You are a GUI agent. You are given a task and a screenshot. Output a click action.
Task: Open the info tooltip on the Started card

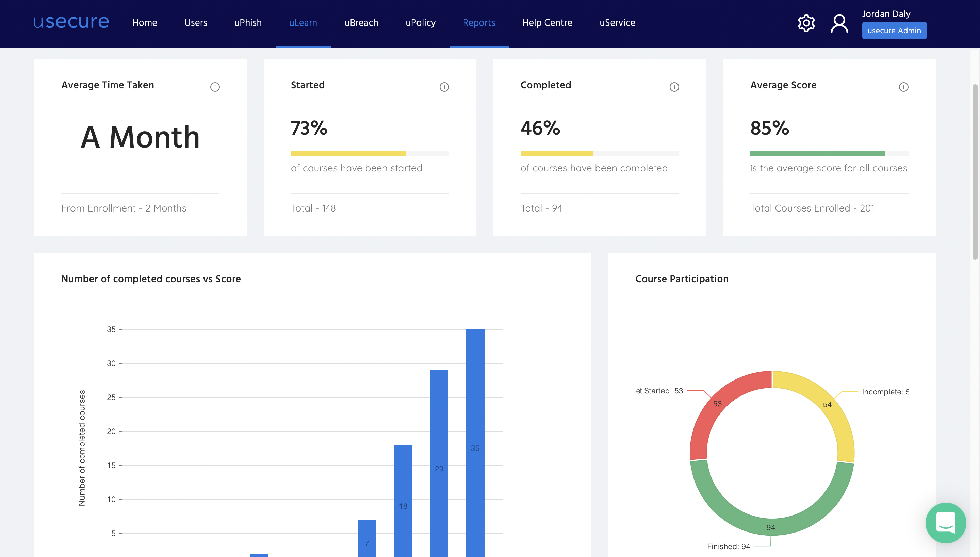click(444, 87)
